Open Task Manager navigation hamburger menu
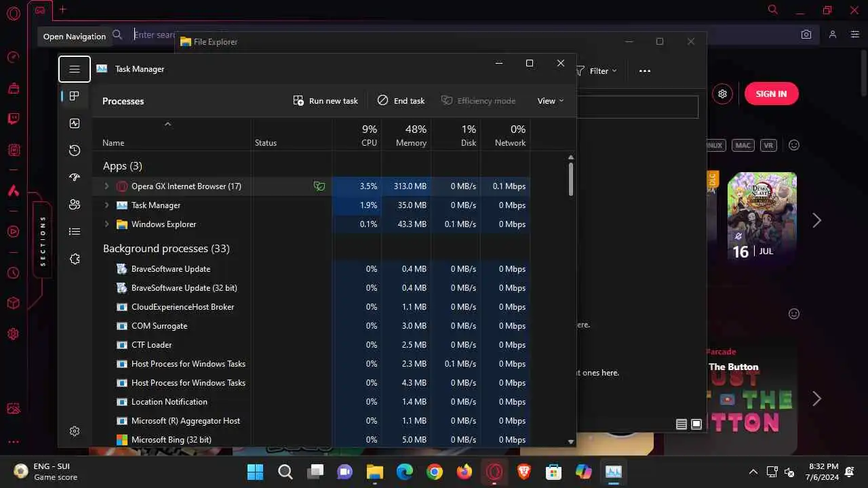This screenshot has height=488, width=868. pyautogui.click(x=75, y=69)
